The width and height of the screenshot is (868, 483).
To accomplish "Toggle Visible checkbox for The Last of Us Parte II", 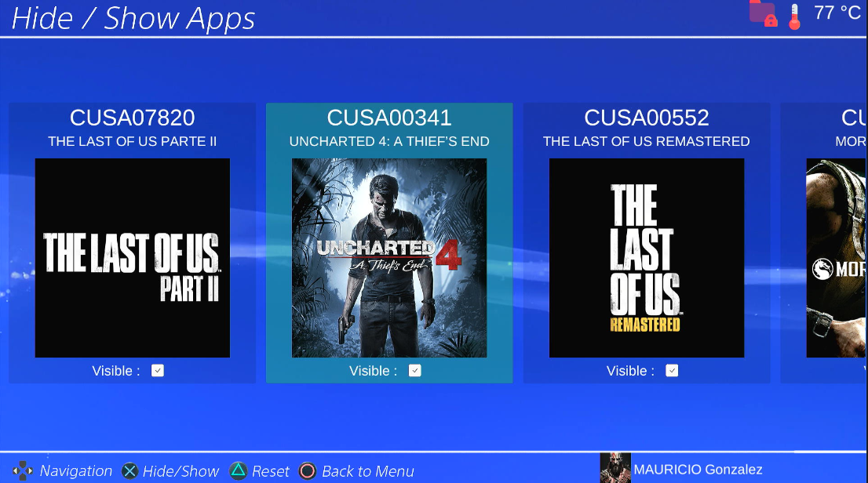I will click(x=158, y=371).
